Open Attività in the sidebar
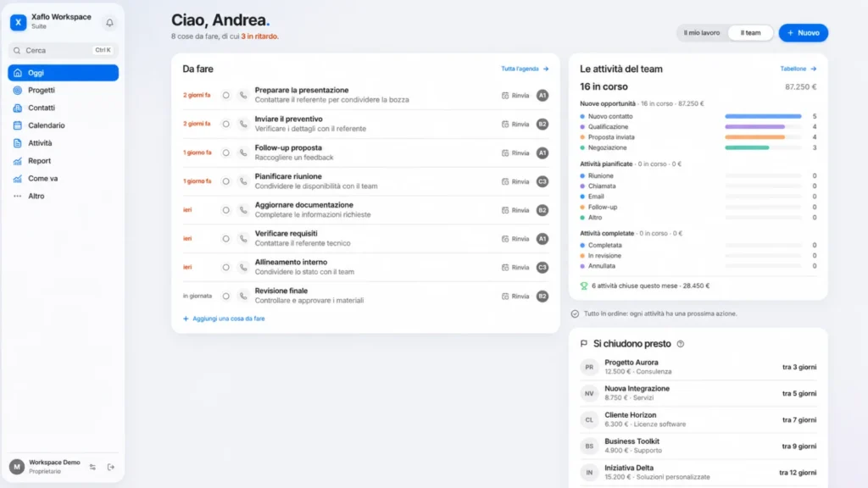The height and width of the screenshot is (488, 868). point(63,143)
